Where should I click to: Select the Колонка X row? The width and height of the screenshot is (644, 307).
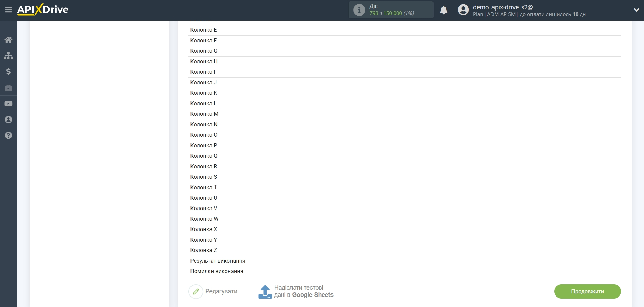coord(405,229)
